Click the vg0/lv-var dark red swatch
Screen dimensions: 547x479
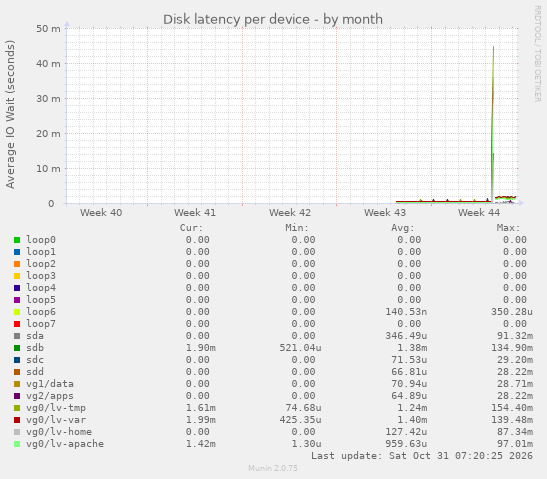tap(17, 420)
